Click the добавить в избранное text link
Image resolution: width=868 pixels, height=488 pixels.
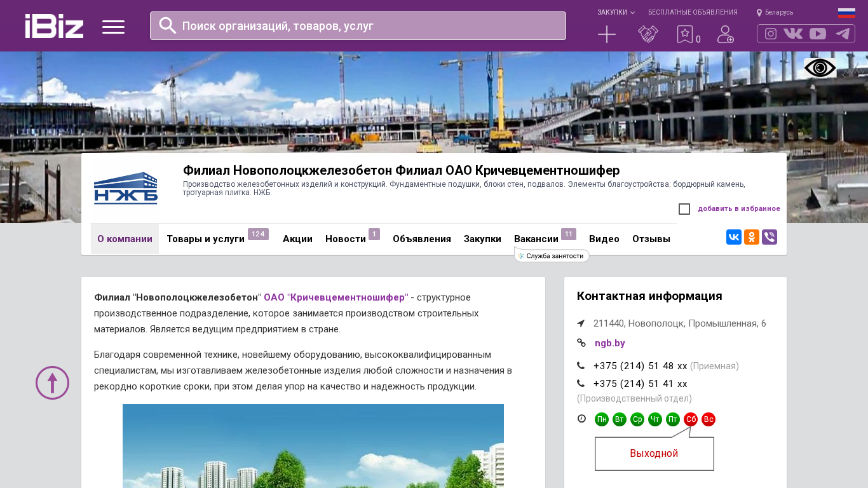click(x=739, y=208)
